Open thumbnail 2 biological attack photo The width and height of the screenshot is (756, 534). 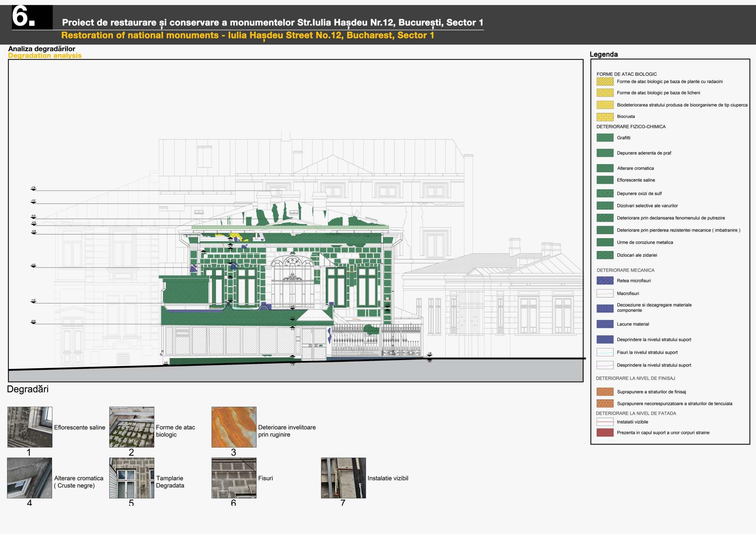point(131,427)
